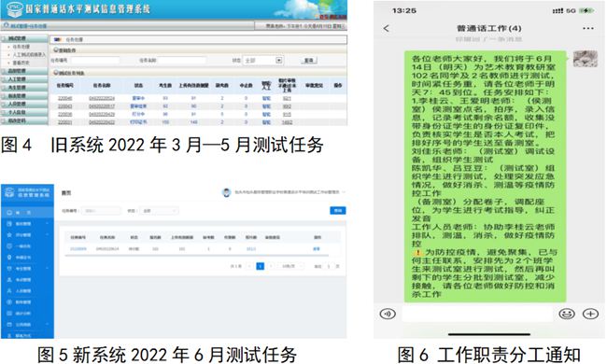Expand the first sidebar section in old system
This screenshot has height=364, width=607.
pyautogui.click(x=24, y=38)
